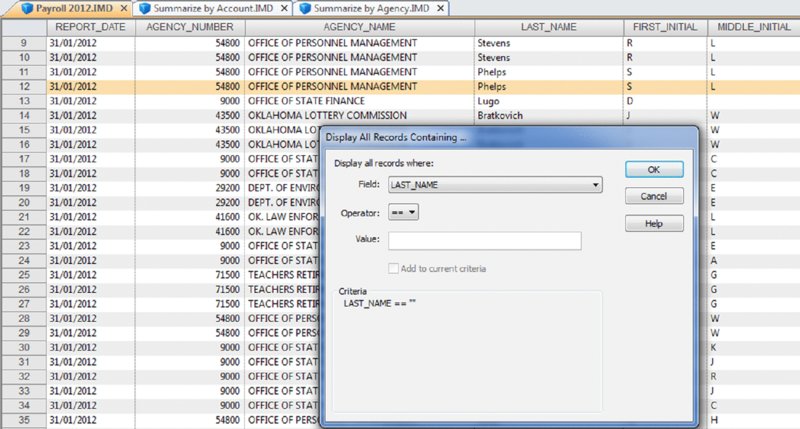800x429 pixels.
Task: Click Stevens in row 9
Action: click(548, 43)
